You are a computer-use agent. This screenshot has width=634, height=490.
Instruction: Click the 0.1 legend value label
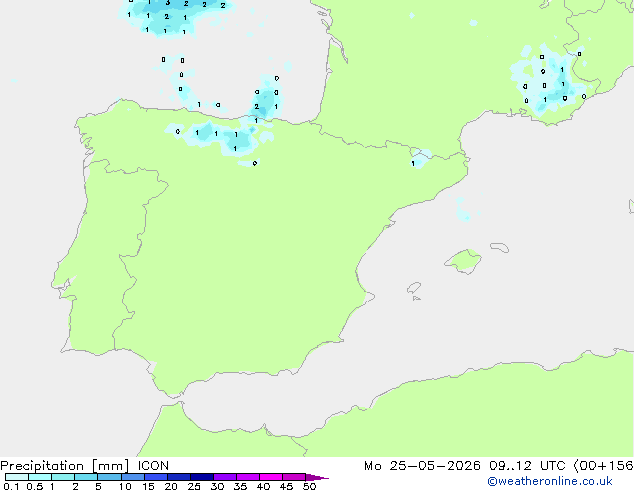[11, 486]
